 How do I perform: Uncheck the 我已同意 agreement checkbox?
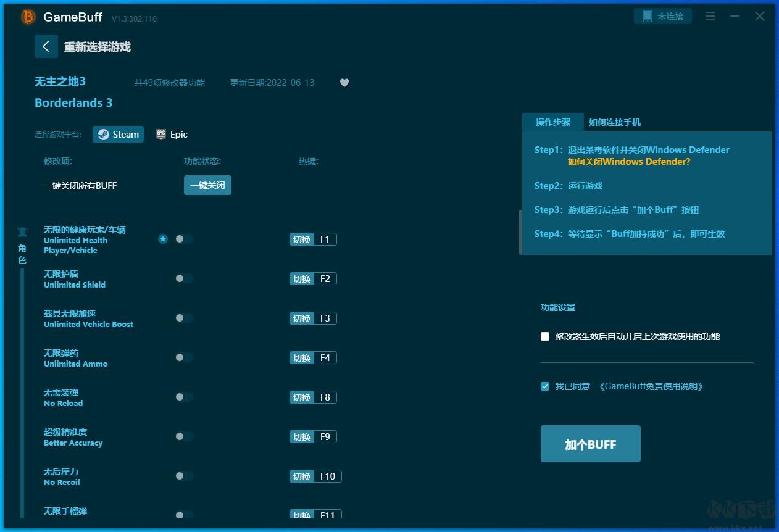pyautogui.click(x=545, y=386)
